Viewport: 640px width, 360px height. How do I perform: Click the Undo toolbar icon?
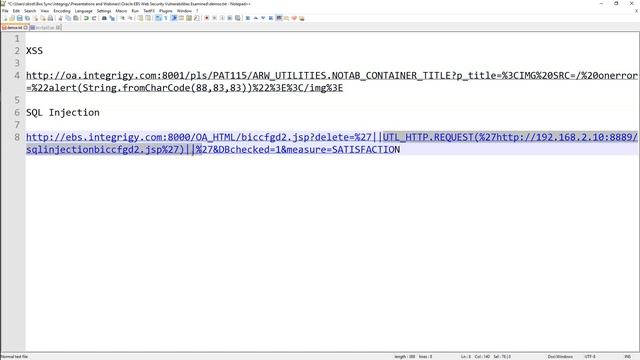tap(86, 18)
